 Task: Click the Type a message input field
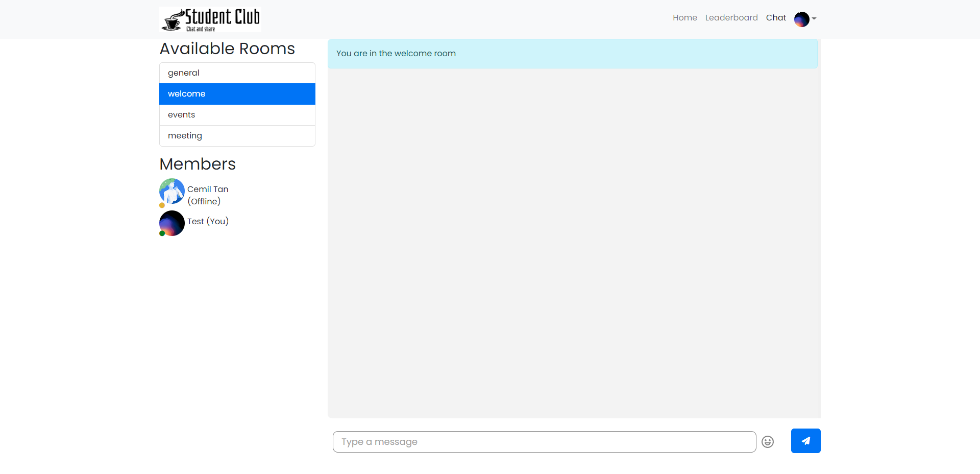click(543, 441)
